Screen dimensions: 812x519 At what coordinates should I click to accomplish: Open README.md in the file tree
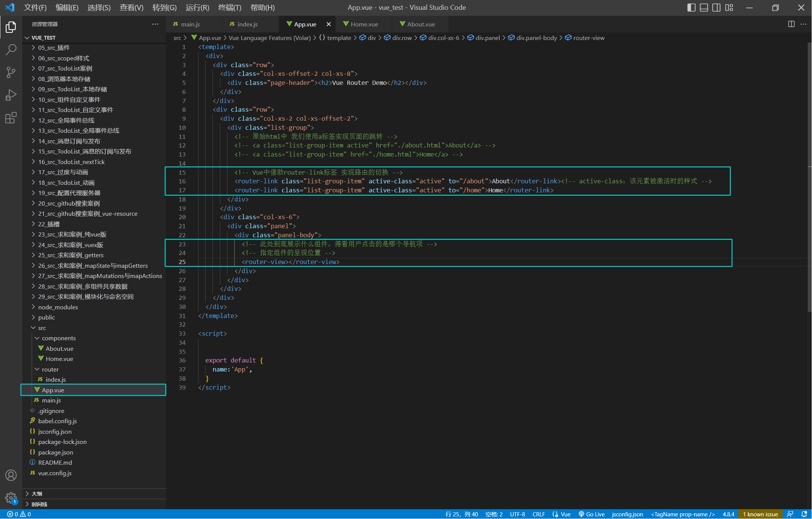pos(94,463)
